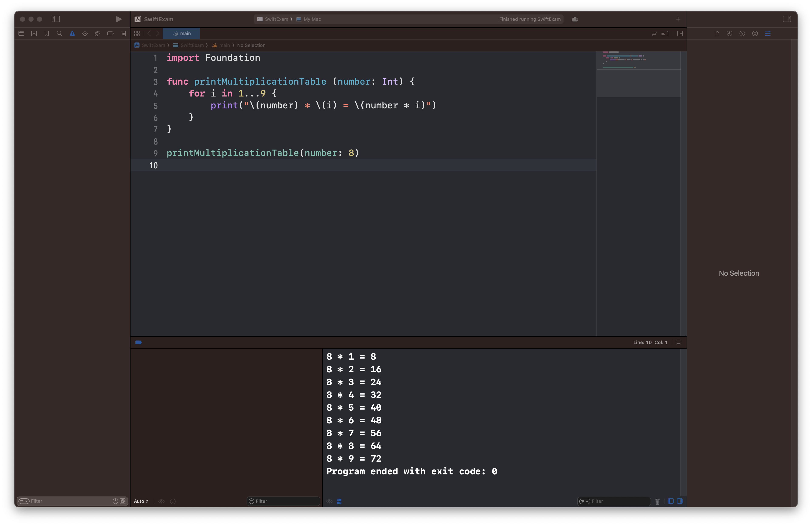Image resolution: width=812 pixels, height=525 pixels.
Task: Toggle source-controlled files filter
Action: point(123,501)
